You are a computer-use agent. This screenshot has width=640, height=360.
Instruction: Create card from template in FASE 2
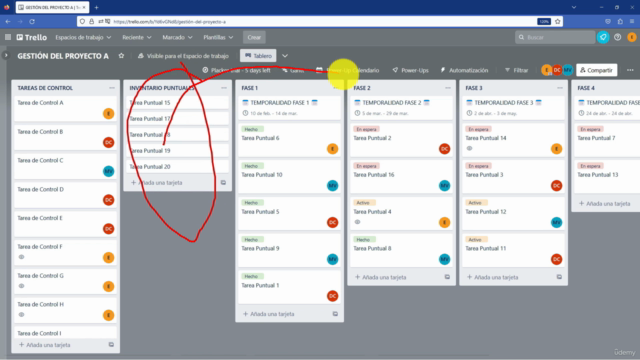pos(447,277)
